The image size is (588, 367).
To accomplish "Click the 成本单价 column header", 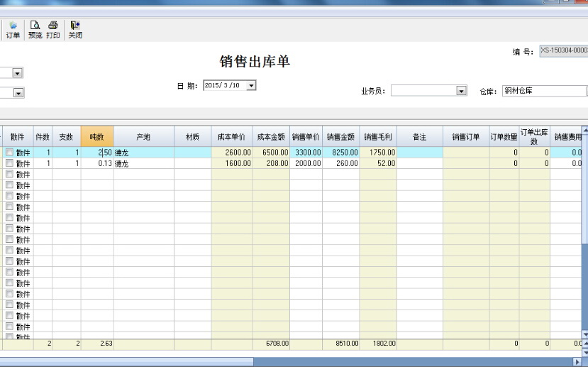I will point(232,137).
